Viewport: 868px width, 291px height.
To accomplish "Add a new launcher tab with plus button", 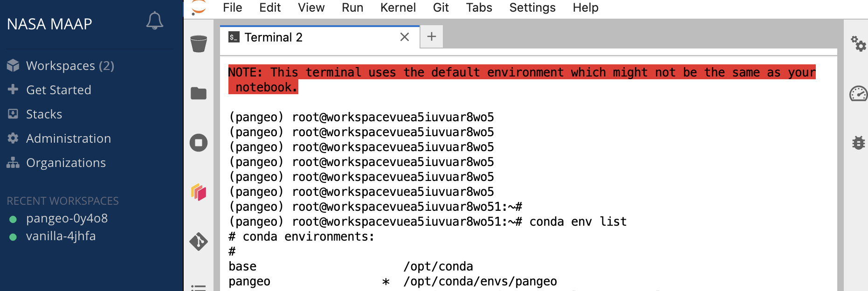I will tap(432, 36).
